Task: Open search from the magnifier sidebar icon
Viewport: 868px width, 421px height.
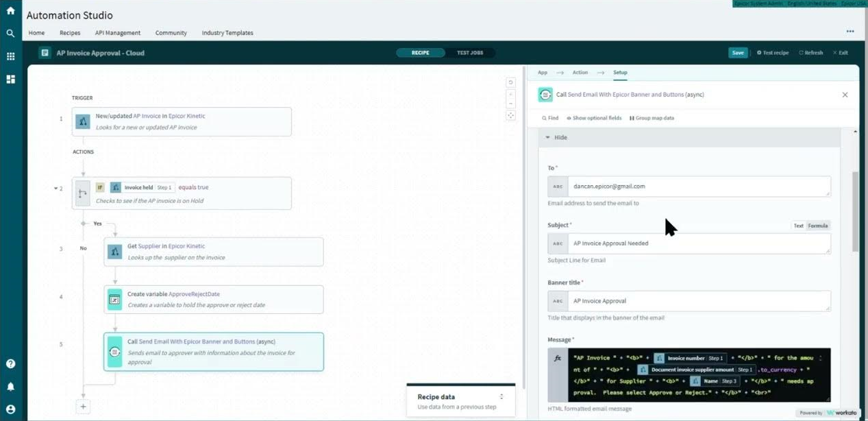Action: [x=10, y=34]
